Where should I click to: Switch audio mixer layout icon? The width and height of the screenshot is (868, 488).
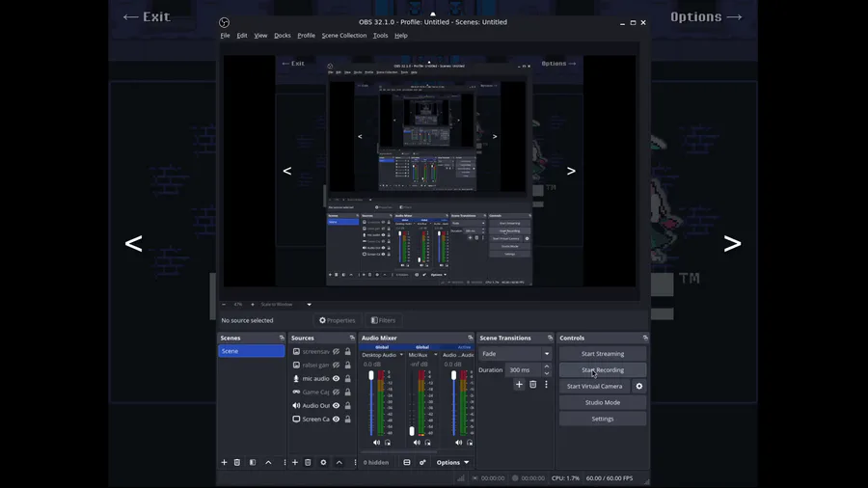click(x=407, y=462)
